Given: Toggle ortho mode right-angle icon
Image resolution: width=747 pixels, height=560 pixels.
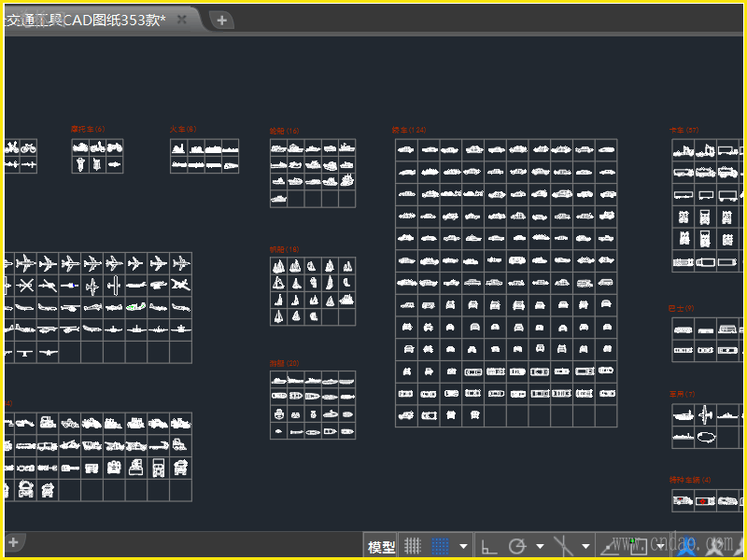Looking at the screenshot, I should [x=489, y=546].
